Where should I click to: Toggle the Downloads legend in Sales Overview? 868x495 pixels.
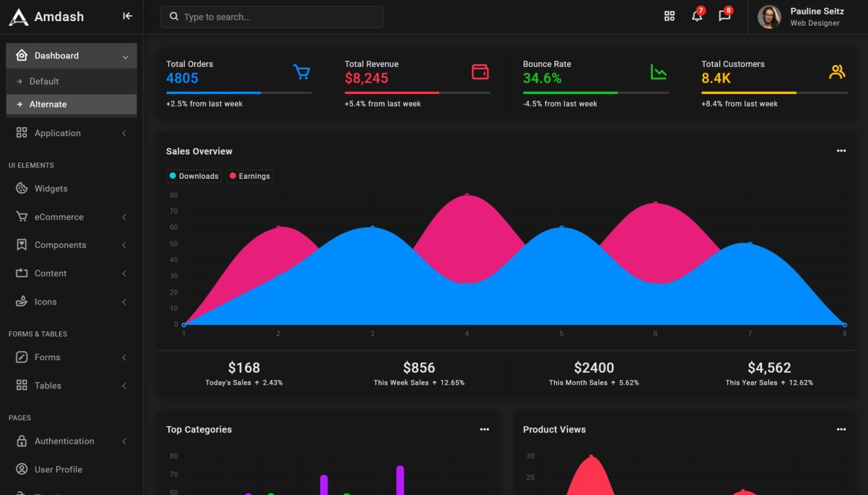point(194,176)
